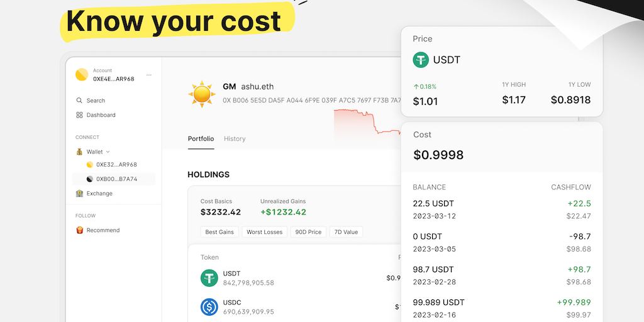The height and width of the screenshot is (322, 644).
Task: Toggle the Worst Losses filter
Action: coord(264,232)
